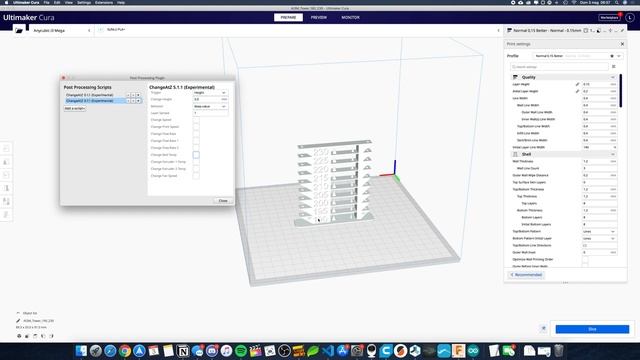Open the user account avatar icon
The width and height of the screenshot is (640, 360).
pos(630,18)
